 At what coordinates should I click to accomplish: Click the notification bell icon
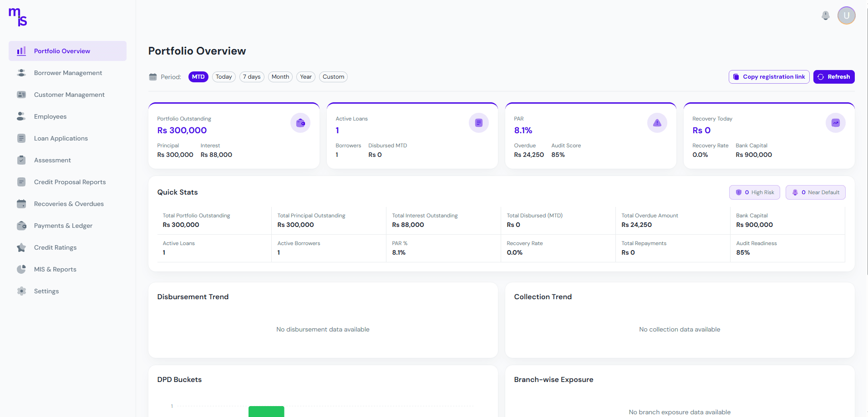[825, 15]
